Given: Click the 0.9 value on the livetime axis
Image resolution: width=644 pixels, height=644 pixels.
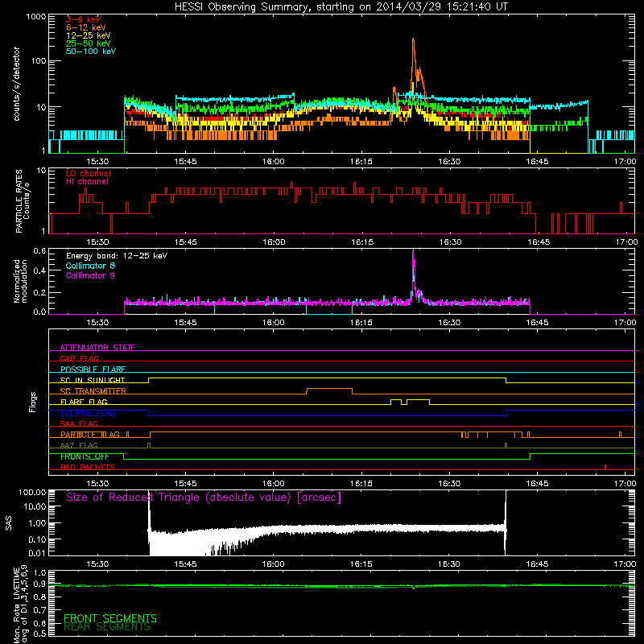Looking at the screenshot, I should tap(39, 584).
